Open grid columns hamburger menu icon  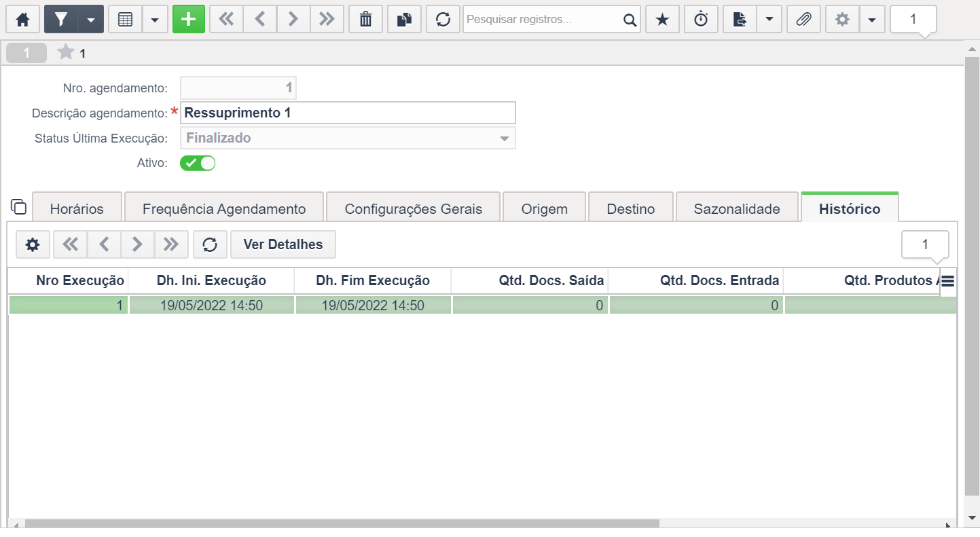[x=948, y=281]
